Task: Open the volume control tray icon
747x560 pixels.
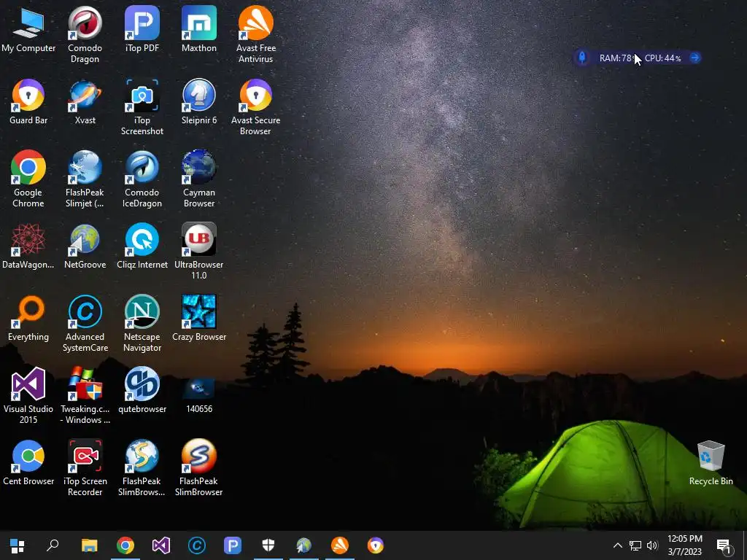Action: 652,545
